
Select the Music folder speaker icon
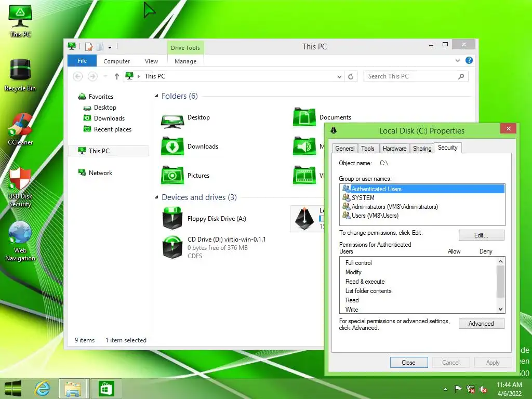point(304,146)
